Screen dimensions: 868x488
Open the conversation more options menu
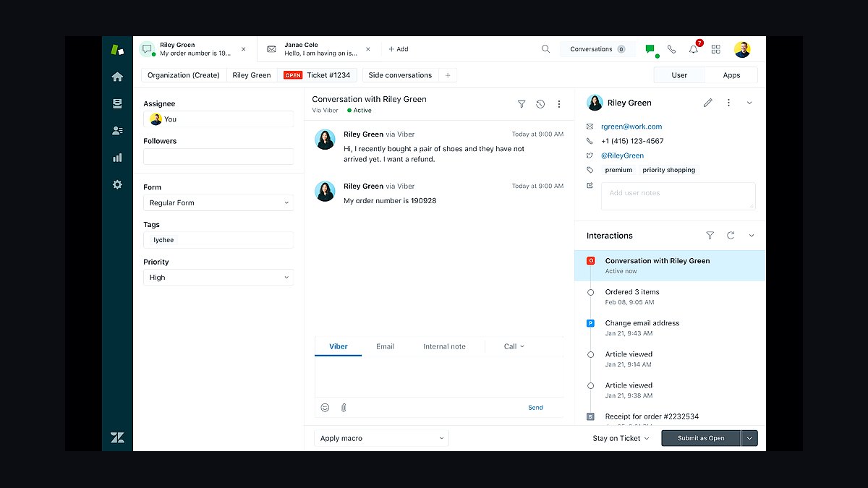(x=559, y=104)
